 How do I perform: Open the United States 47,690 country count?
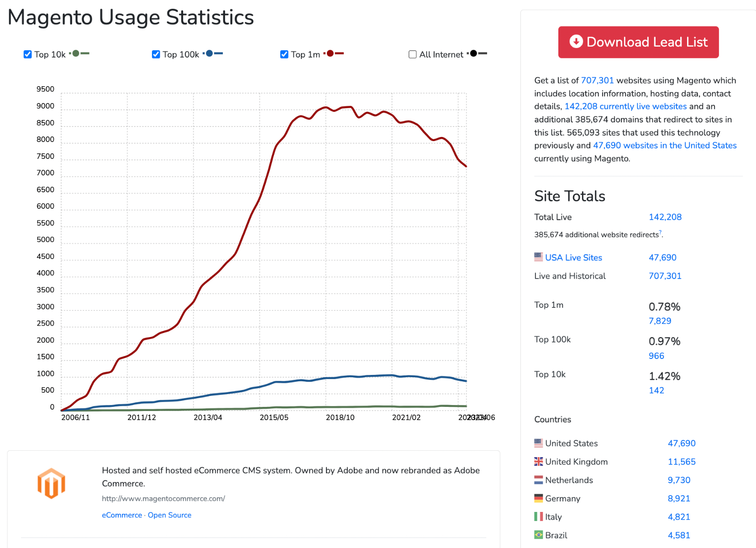point(682,443)
